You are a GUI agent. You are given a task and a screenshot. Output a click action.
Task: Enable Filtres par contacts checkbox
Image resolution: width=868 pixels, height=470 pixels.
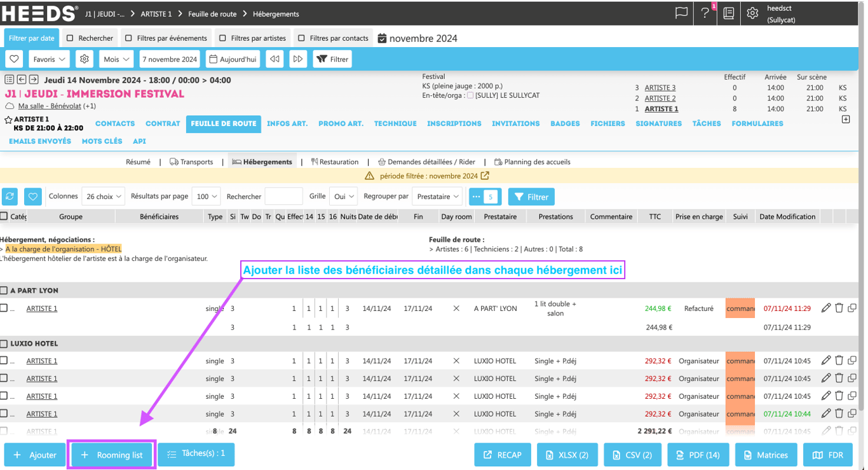301,38
